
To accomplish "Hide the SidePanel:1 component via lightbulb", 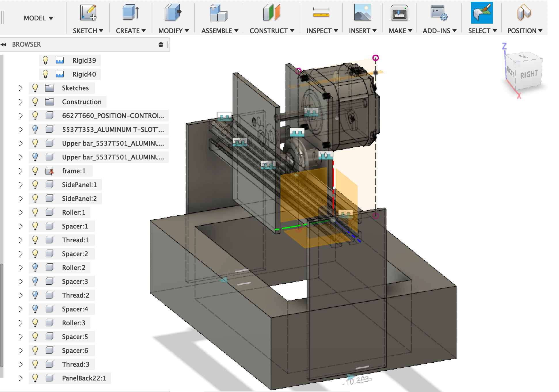I will click(x=35, y=184).
